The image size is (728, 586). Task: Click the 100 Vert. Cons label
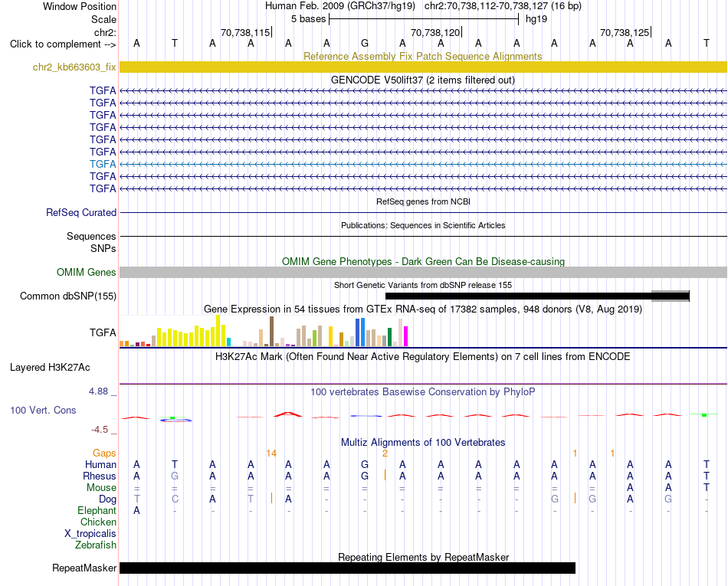pyautogui.click(x=43, y=410)
